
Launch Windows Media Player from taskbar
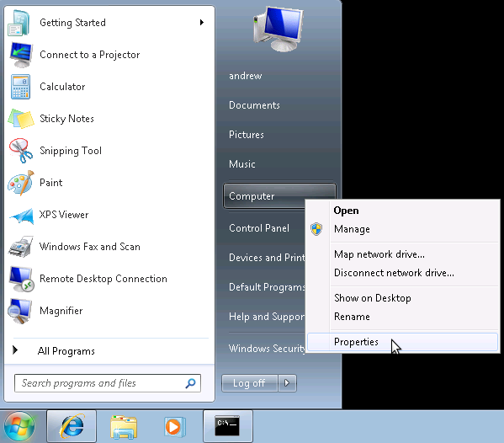[x=175, y=427]
